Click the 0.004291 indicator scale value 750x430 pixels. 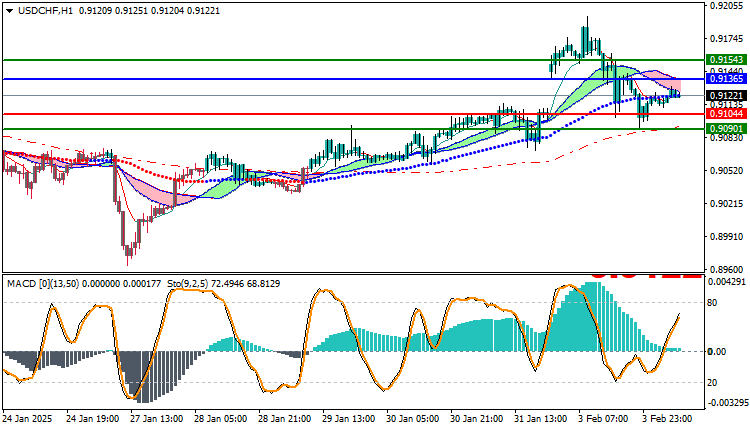pos(728,282)
